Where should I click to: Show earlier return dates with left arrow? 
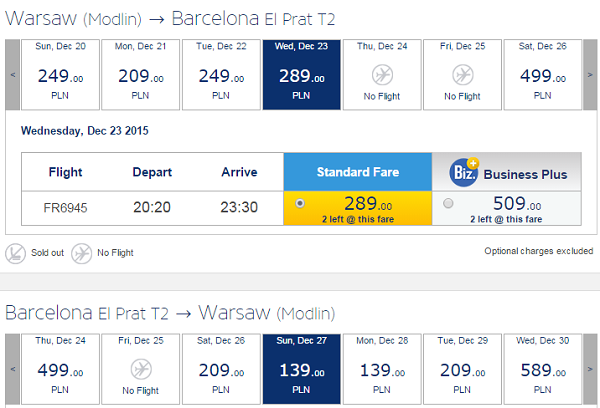coord(13,369)
